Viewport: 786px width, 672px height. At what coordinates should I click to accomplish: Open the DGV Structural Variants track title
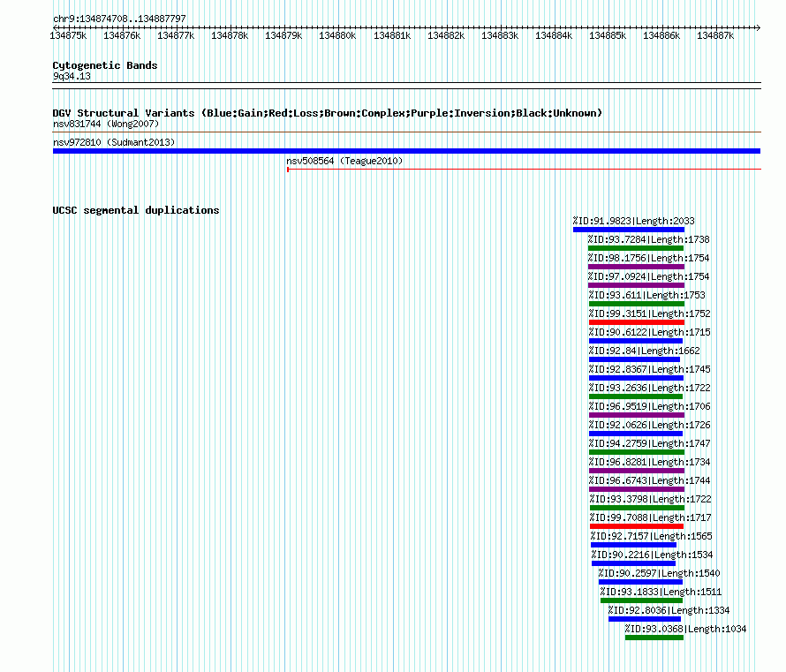327,113
